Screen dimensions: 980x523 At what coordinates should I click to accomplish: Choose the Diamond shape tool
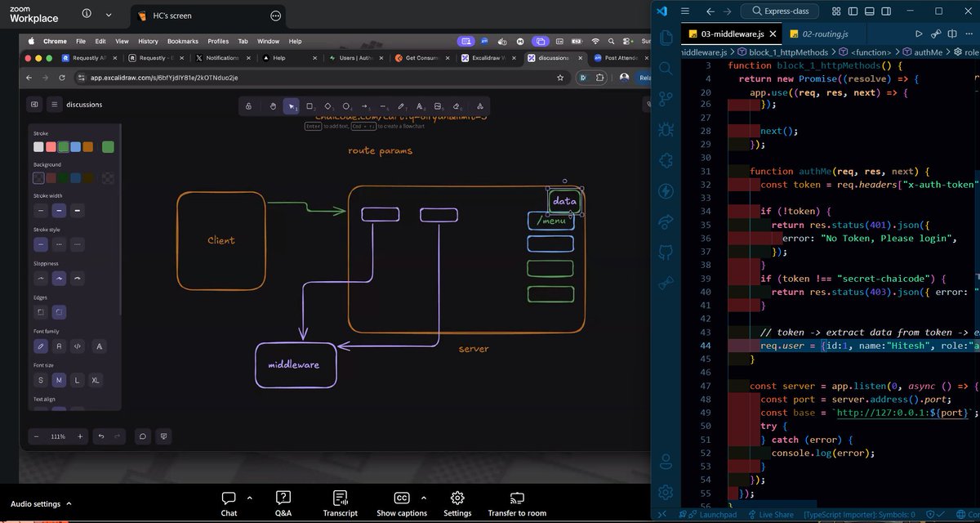pos(327,106)
